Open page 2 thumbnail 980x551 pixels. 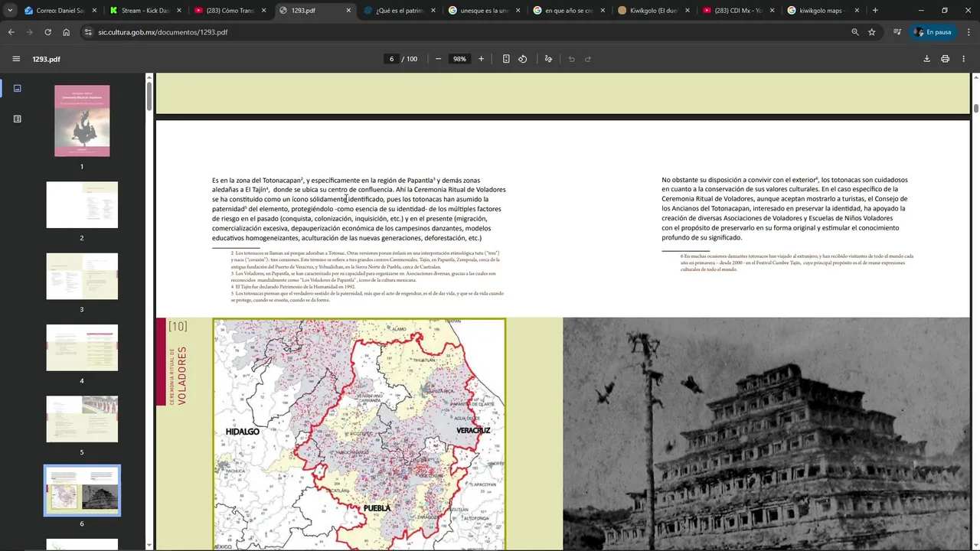point(82,204)
